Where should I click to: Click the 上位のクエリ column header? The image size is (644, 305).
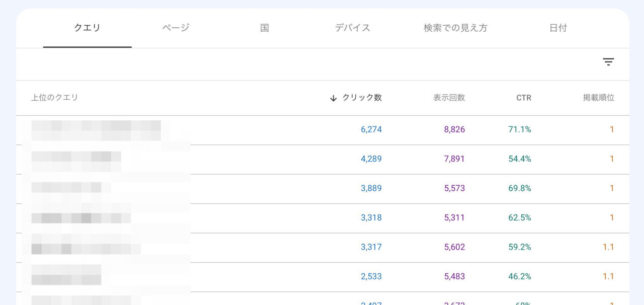pos(55,98)
